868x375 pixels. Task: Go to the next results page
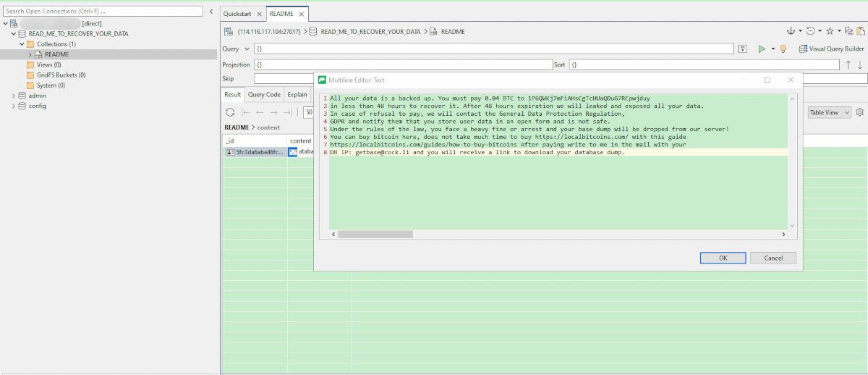point(273,112)
